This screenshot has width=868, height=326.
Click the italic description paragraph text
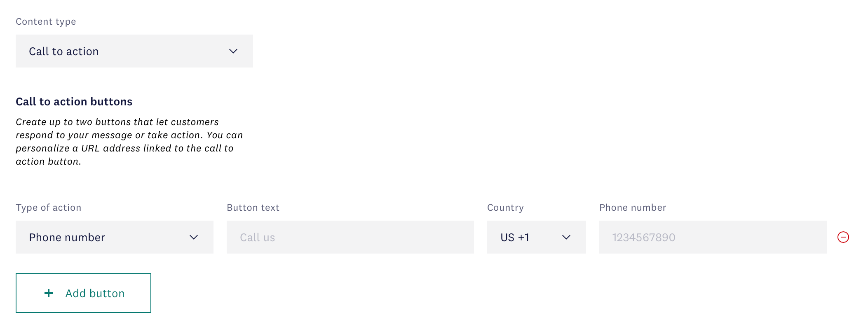tap(129, 142)
